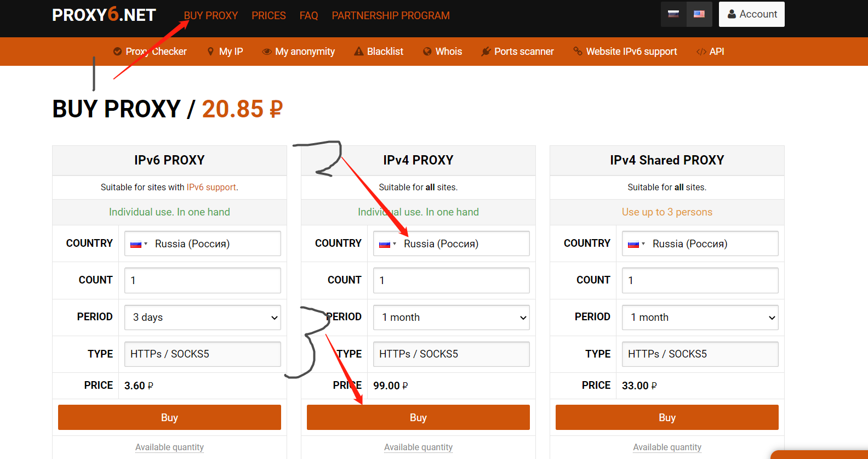
Task: Click the Whois globe icon
Action: click(x=427, y=52)
